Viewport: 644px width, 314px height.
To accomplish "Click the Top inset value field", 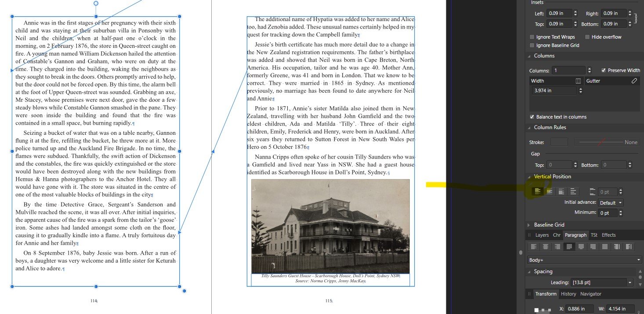I will [x=559, y=24].
